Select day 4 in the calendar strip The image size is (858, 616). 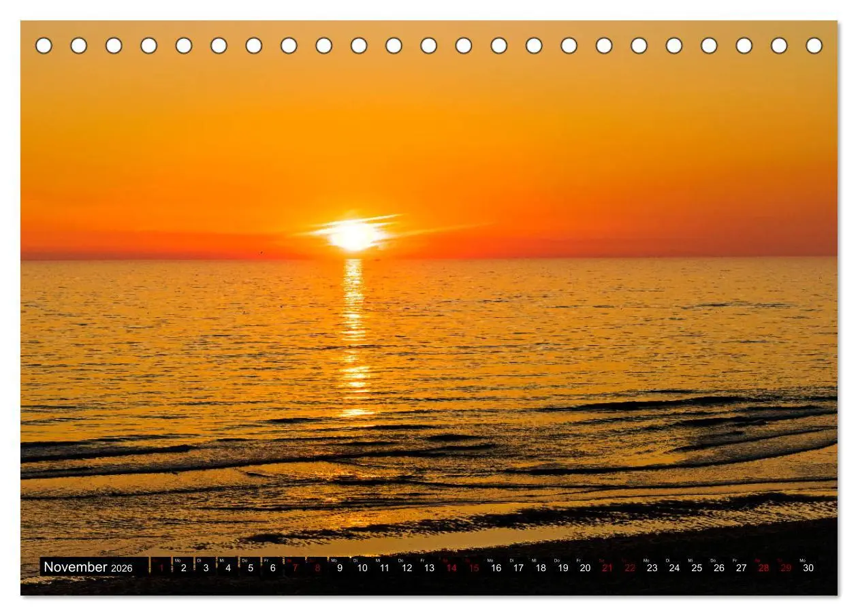click(x=228, y=568)
